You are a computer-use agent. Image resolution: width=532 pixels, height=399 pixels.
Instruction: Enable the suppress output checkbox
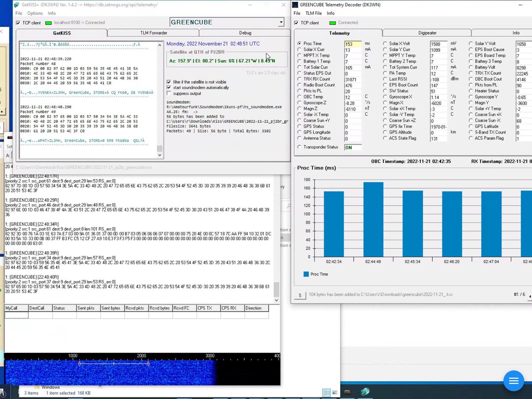point(169,94)
